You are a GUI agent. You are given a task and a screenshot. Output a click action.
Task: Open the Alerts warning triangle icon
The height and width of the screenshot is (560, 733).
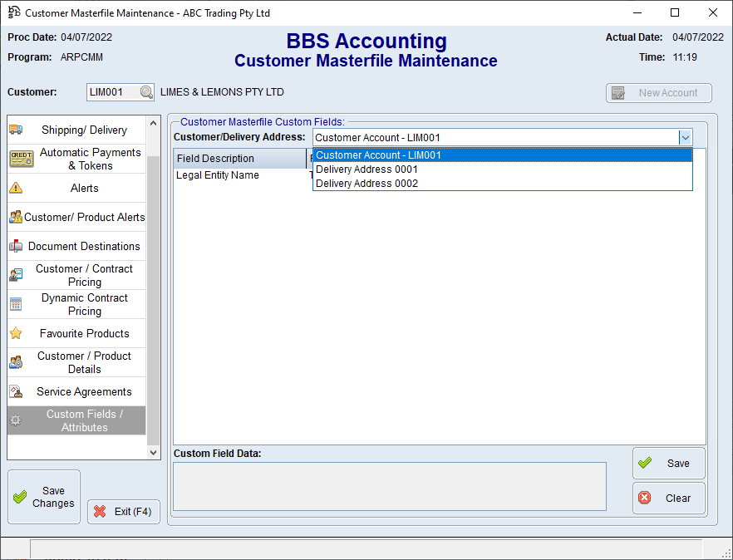16,188
